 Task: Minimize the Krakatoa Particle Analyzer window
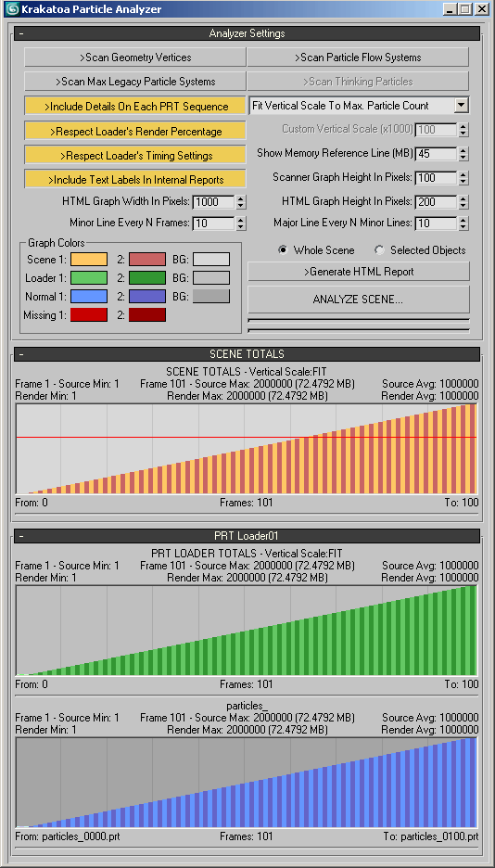451,9
